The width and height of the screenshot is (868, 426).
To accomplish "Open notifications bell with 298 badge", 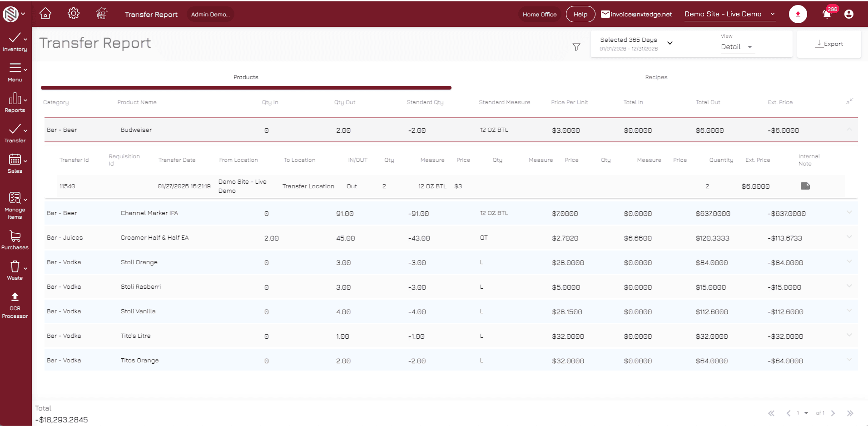I will coord(828,13).
